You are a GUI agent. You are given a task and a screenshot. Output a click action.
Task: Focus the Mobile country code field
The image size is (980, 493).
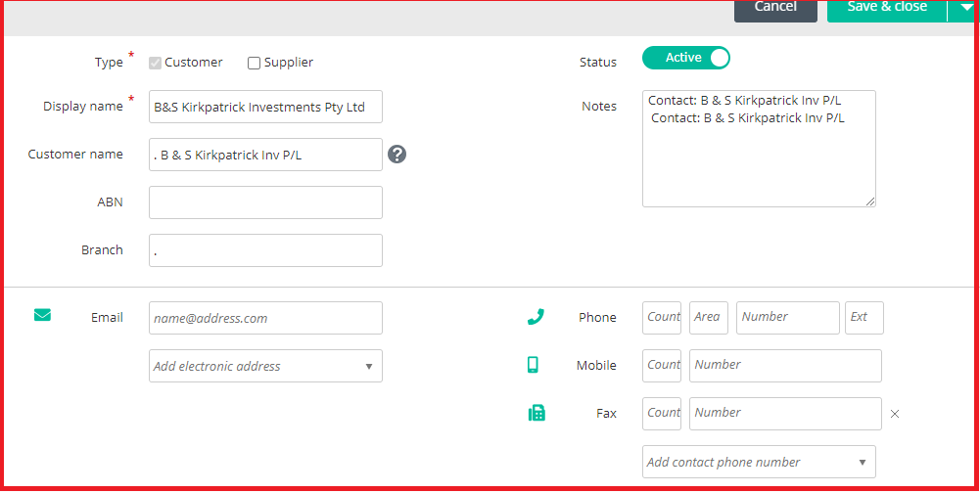pyautogui.click(x=661, y=366)
